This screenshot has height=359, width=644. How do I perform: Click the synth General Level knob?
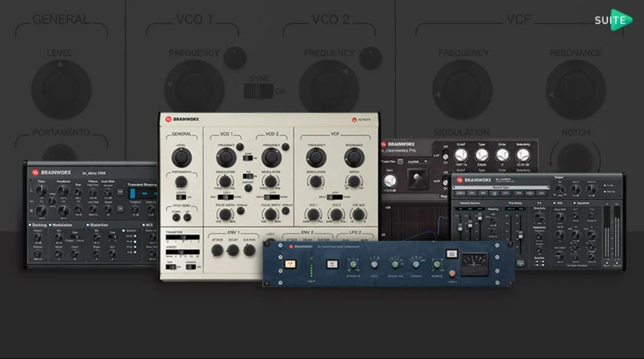click(x=182, y=158)
